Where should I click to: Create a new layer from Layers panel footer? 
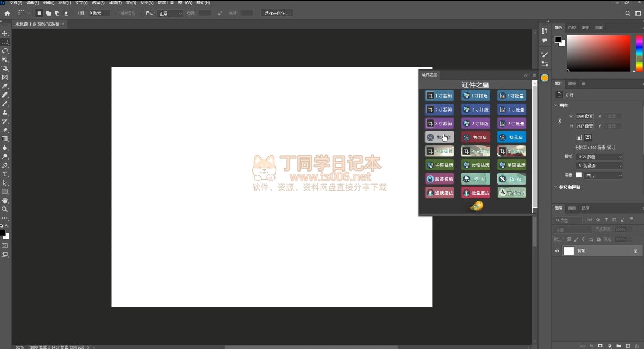628,346
